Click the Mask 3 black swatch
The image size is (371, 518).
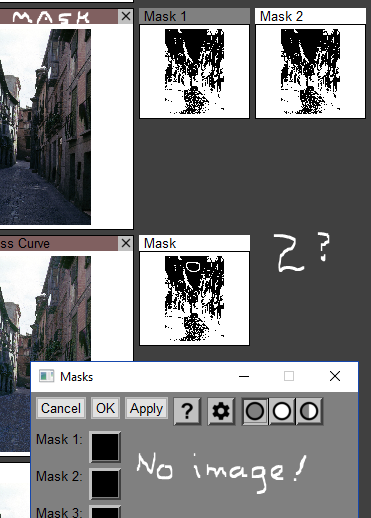point(105,512)
